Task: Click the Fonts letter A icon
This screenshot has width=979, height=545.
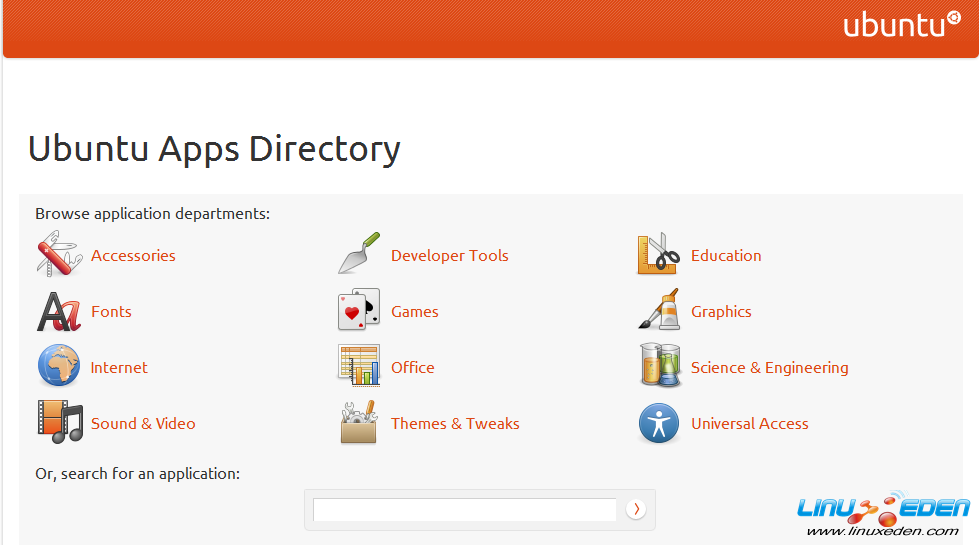Action: [x=59, y=311]
